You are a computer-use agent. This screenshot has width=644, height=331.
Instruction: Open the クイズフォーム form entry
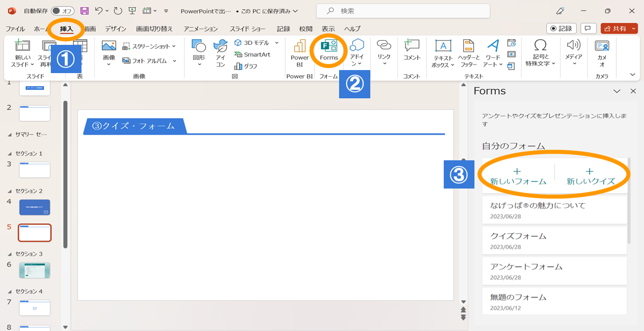554,240
